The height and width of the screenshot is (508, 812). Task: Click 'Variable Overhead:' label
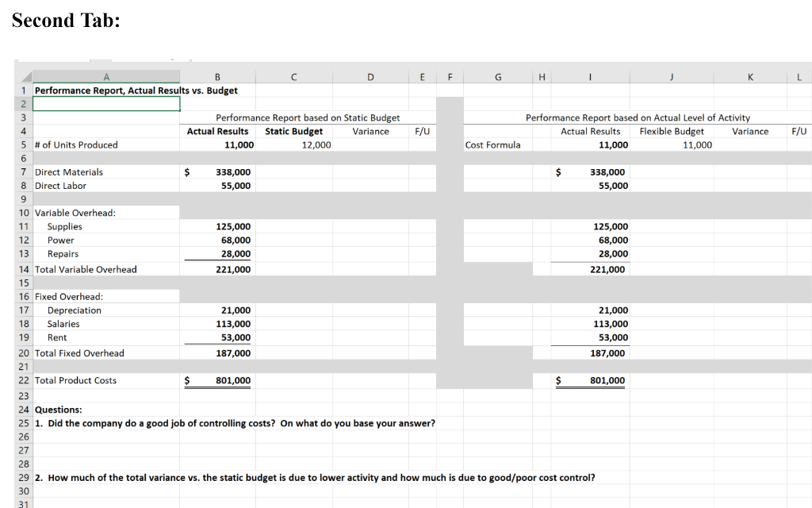pyautogui.click(x=75, y=213)
